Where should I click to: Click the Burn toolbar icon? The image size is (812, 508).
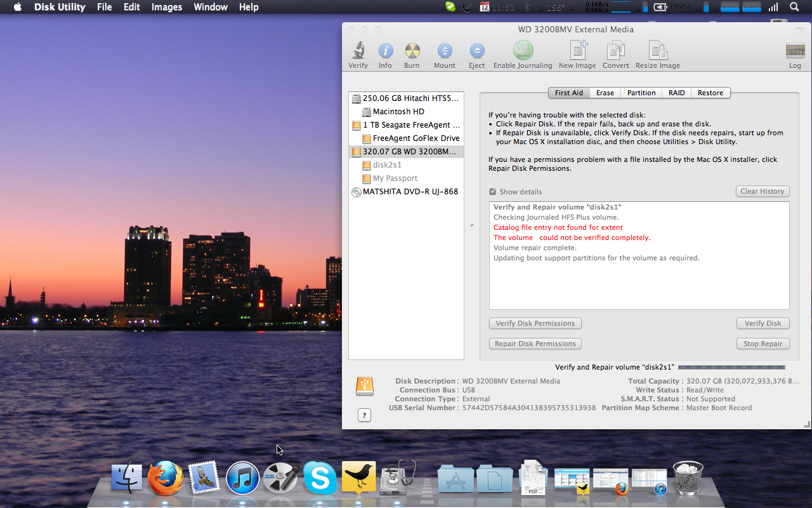(412, 51)
